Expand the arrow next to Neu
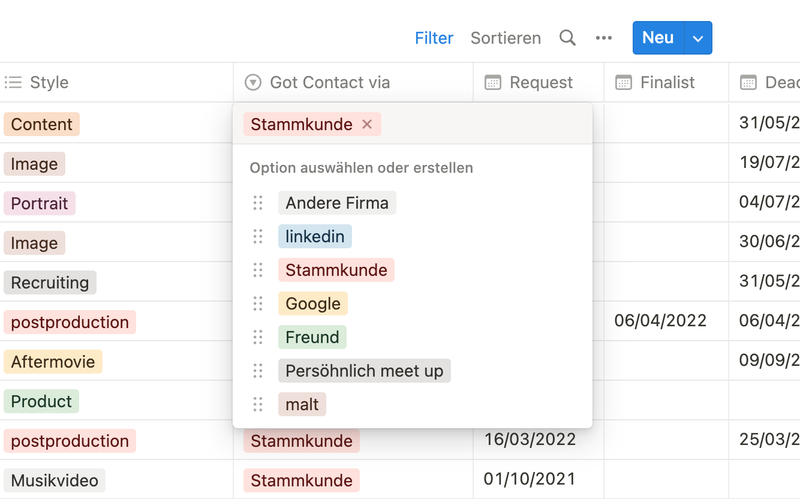 coord(698,38)
